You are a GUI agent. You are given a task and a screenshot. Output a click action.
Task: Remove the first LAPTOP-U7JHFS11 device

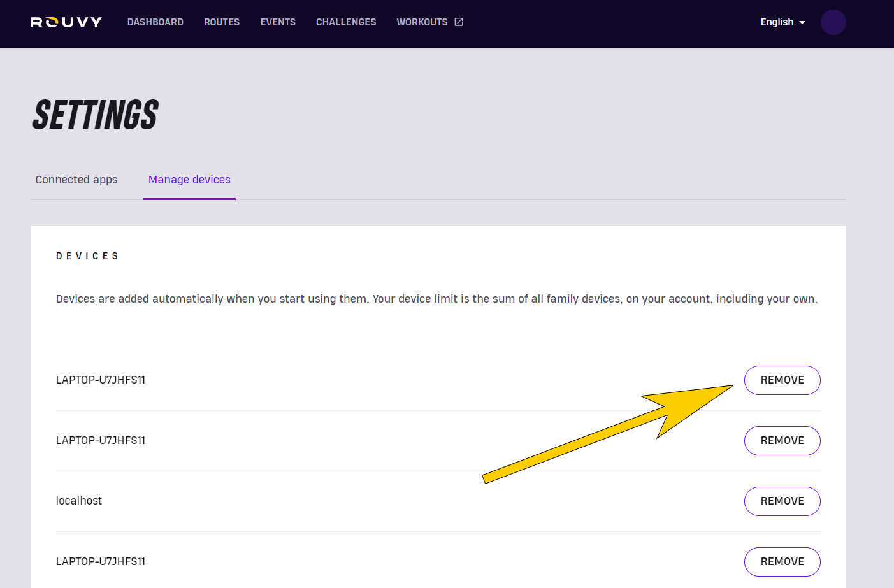tap(782, 380)
